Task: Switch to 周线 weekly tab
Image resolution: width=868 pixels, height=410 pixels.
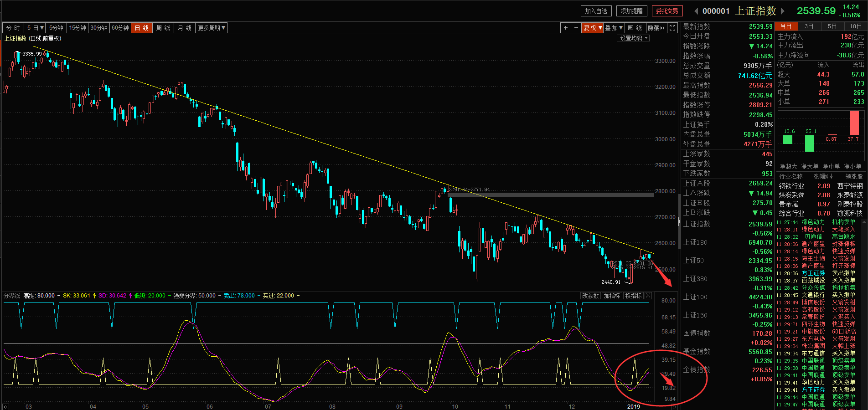Action: pos(163,28)
